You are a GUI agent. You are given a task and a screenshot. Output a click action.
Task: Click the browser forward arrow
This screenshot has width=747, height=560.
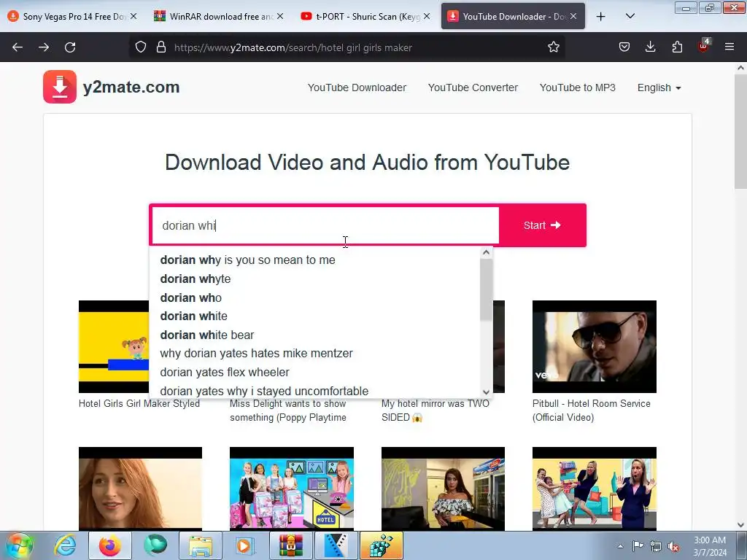(x=44, y=47)
